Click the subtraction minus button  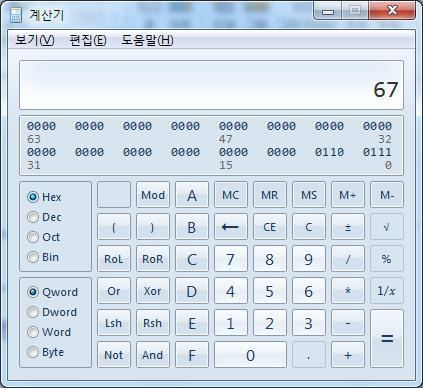click(x=348, y=323)
